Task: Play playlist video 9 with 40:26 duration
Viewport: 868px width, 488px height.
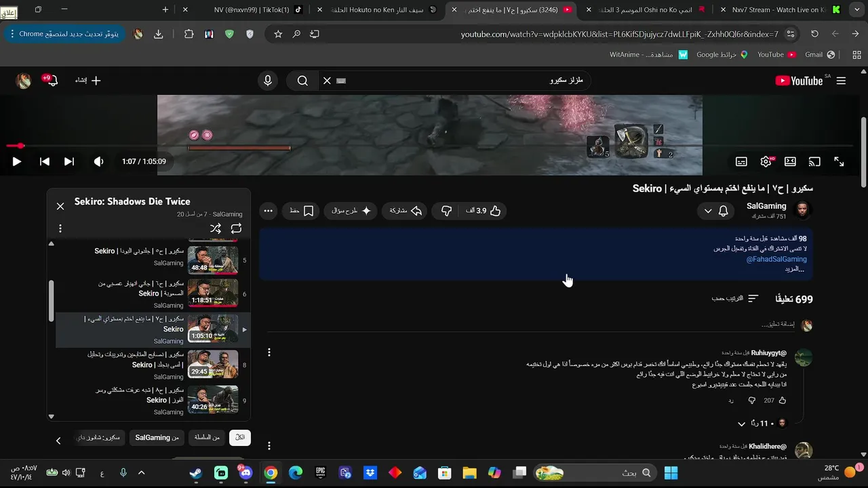Action: coord(153,400)
